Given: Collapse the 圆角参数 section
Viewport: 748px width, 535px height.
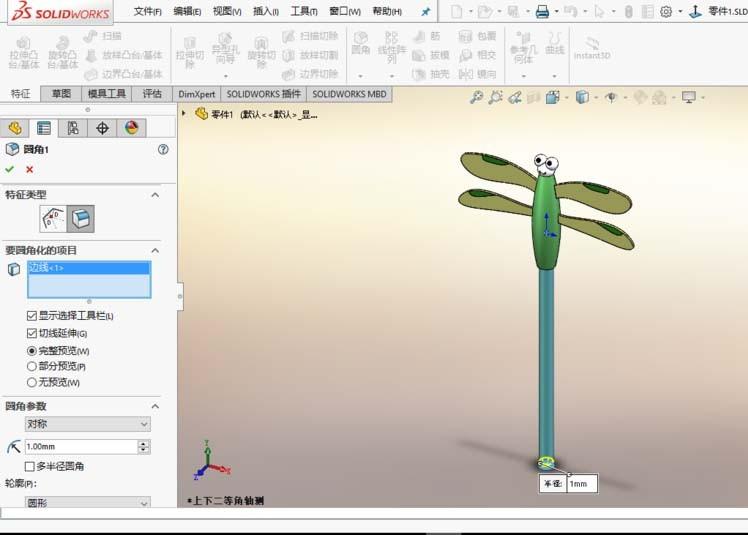Looking at the screenshot, I should tap(155, 406).
